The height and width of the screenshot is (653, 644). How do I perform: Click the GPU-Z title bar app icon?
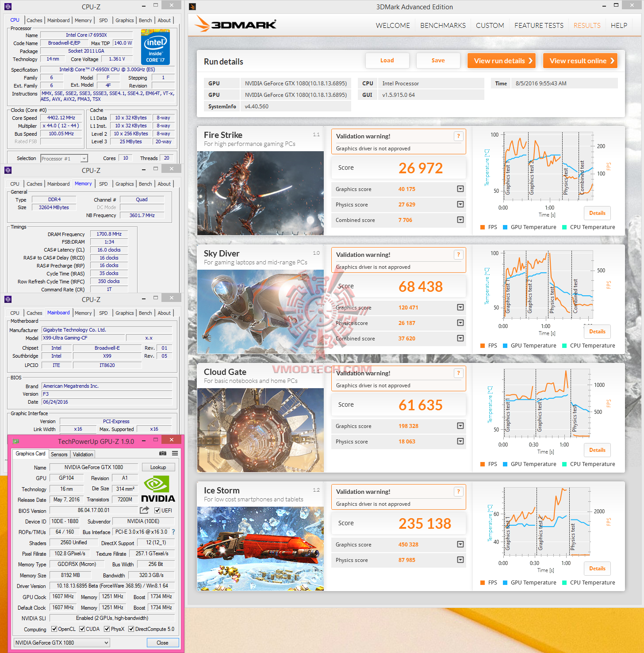pyautogui.click(x=16, y=441)
